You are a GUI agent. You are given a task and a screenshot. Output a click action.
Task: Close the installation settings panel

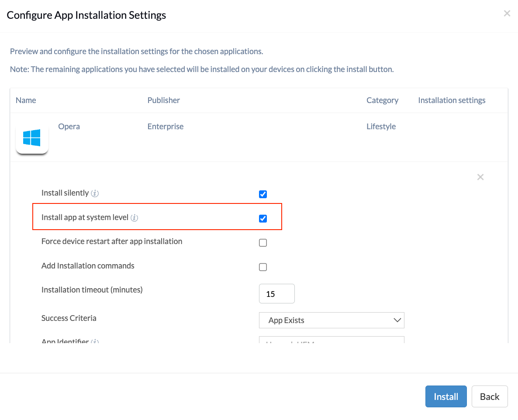tap(480, 177)
